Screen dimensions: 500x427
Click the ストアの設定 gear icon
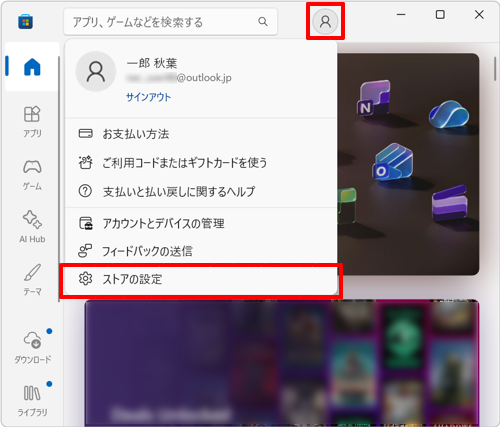pyautogui.click(x=85, y=279)
